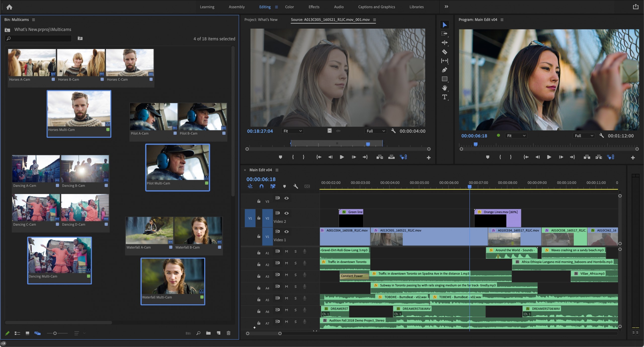The height and width of the screenshot is (347, 644).
Task: Select Orange Lines.mov clip on V2
Action: point(497,218)
